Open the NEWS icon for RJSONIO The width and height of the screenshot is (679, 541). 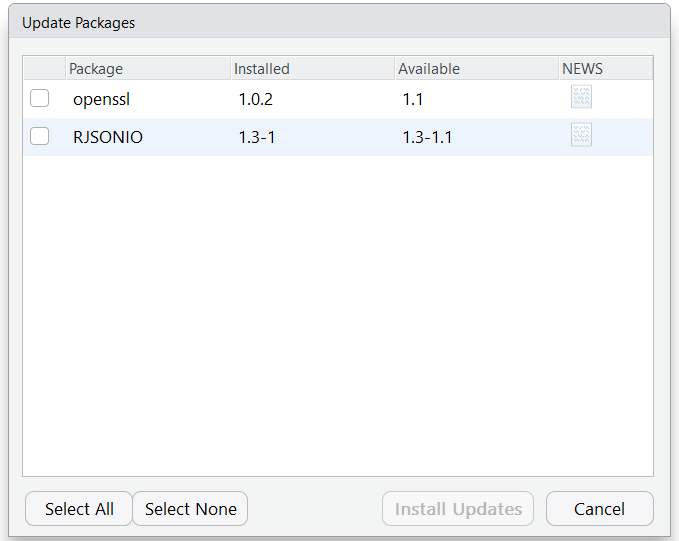coord(581,136)
